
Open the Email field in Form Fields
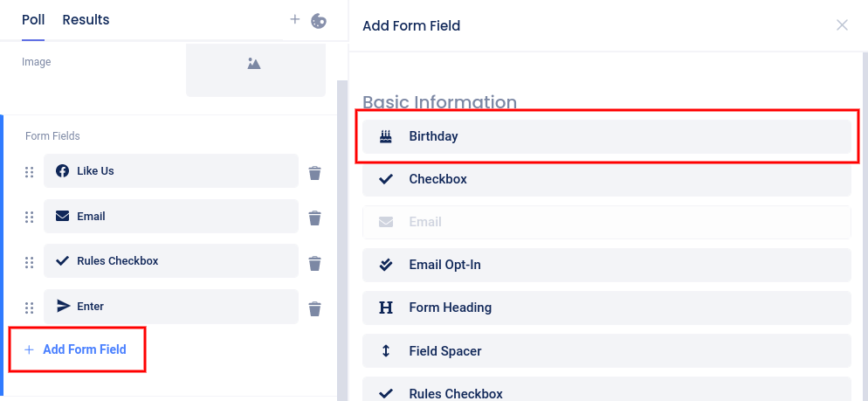pyautogui.click(x=171, y=217)
